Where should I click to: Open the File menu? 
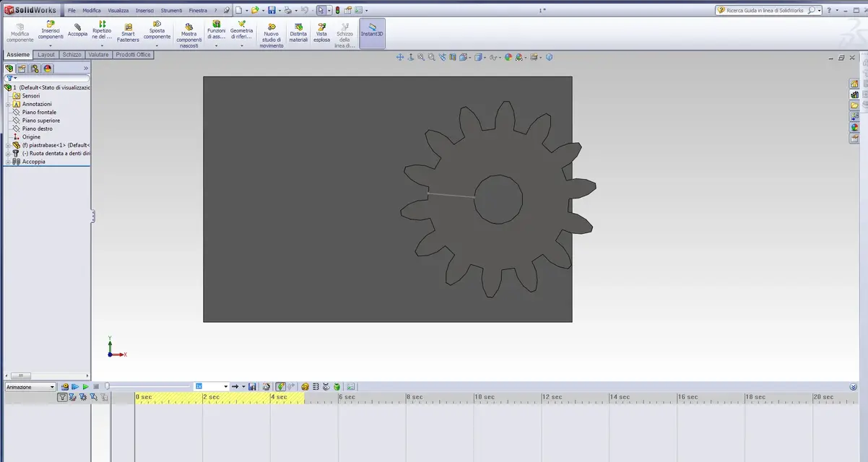(71, 10)
